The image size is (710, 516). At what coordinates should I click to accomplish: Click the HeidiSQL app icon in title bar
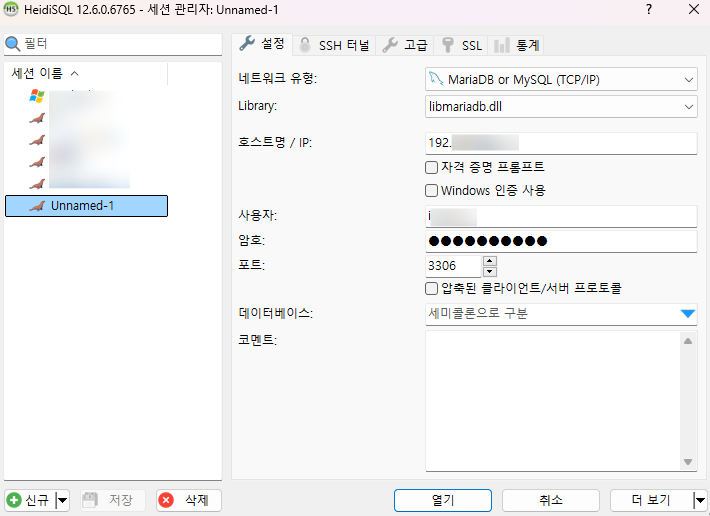pos(11,9)
